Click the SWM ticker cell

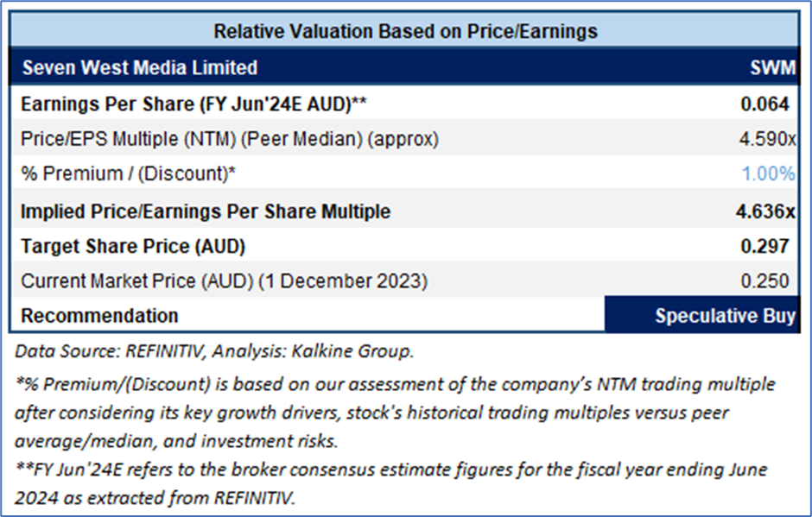click(x=771, y=67)
